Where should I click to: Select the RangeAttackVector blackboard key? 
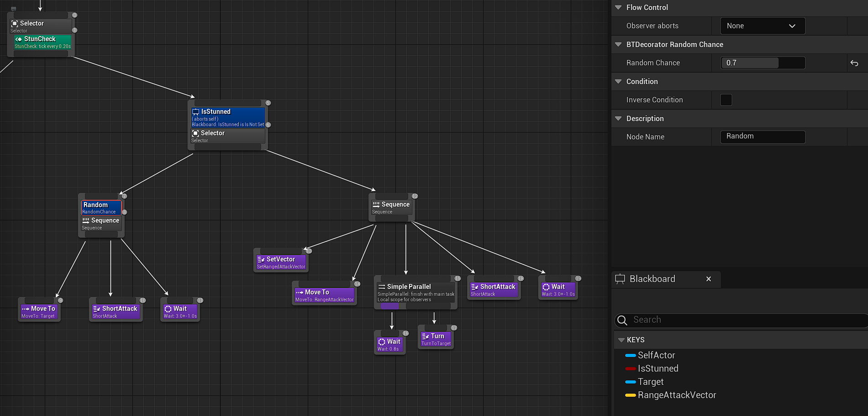pyautogui.click(x=677, y=395)
